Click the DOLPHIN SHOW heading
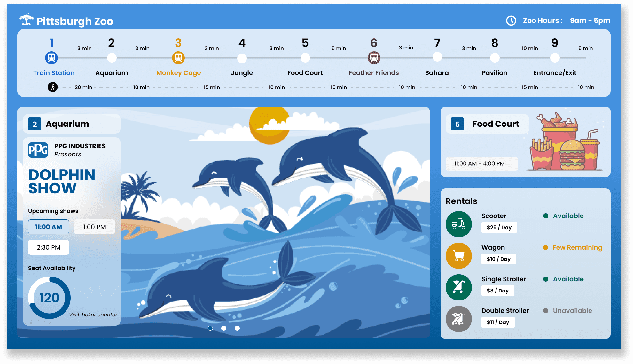 [x=62, y=181]
